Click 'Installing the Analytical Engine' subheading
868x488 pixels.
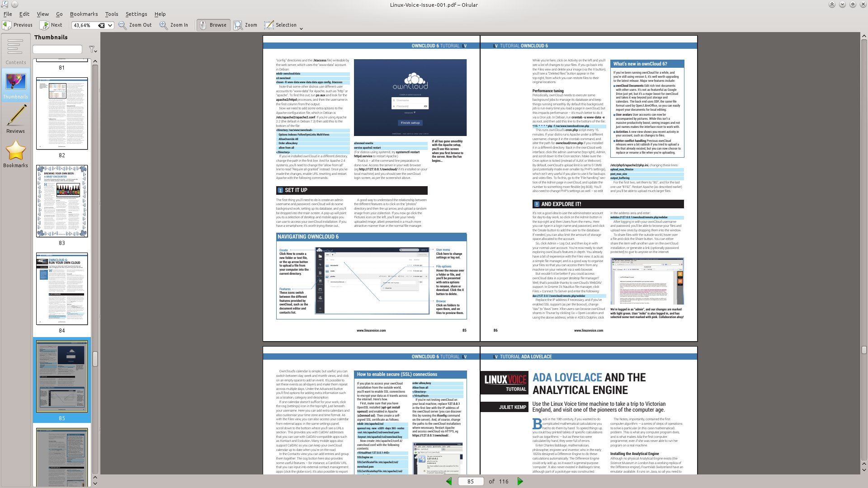(634, 454)
